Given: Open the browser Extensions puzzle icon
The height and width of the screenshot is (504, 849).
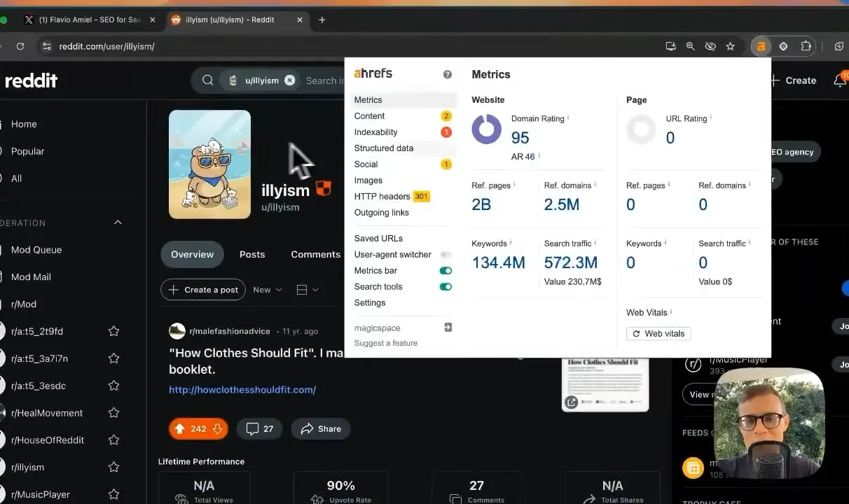Looking at the screenshot, I should [806, 46].
